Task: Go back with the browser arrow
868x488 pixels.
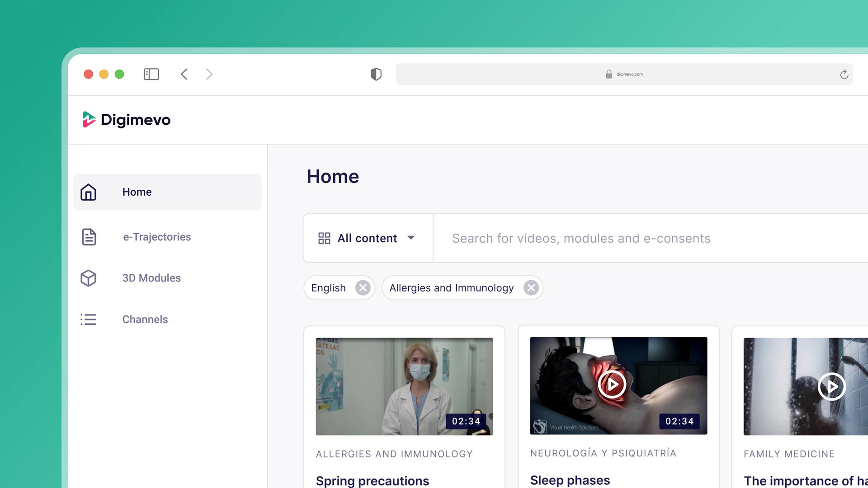Action: 184,74
